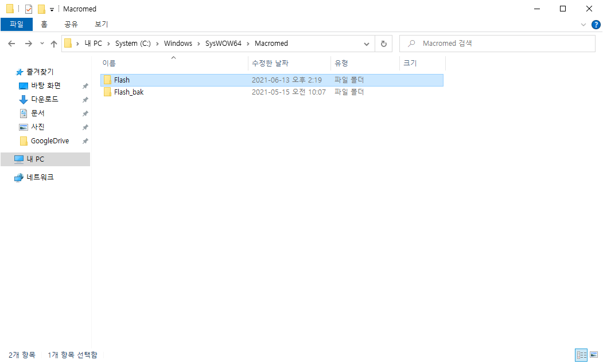
Task: Go up one folder level
Action: 54,44
